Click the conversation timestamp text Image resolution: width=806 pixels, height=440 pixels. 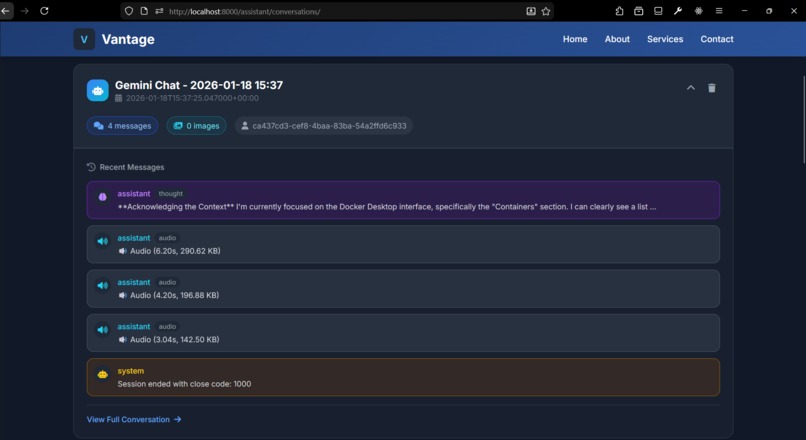pyautogui.click(x=192, y=98)
